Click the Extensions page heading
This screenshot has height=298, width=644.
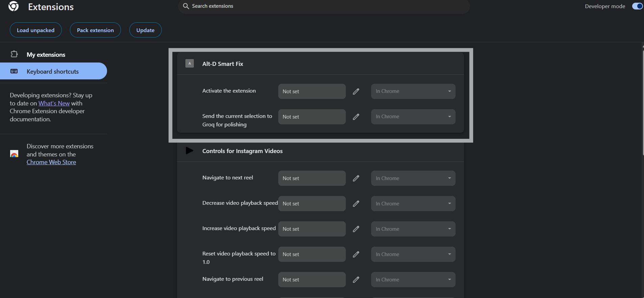(x=51, y=7)
